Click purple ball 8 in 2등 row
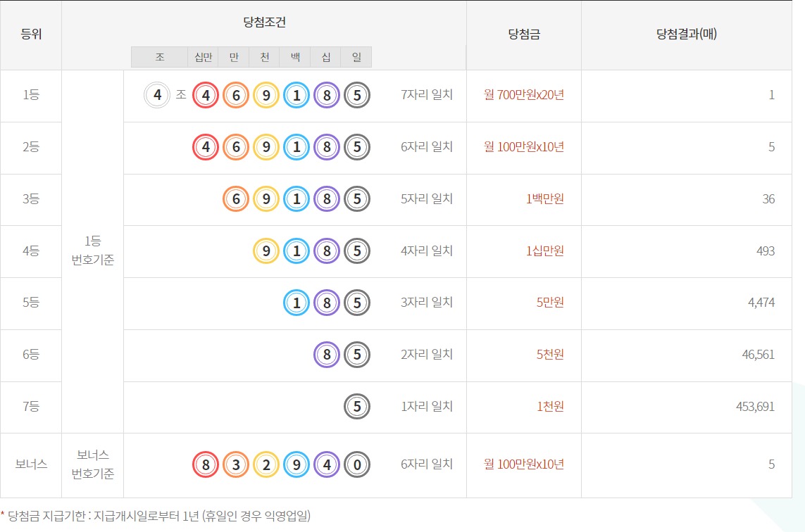Viewport: 805px width, 532px height. pos(327,147)
